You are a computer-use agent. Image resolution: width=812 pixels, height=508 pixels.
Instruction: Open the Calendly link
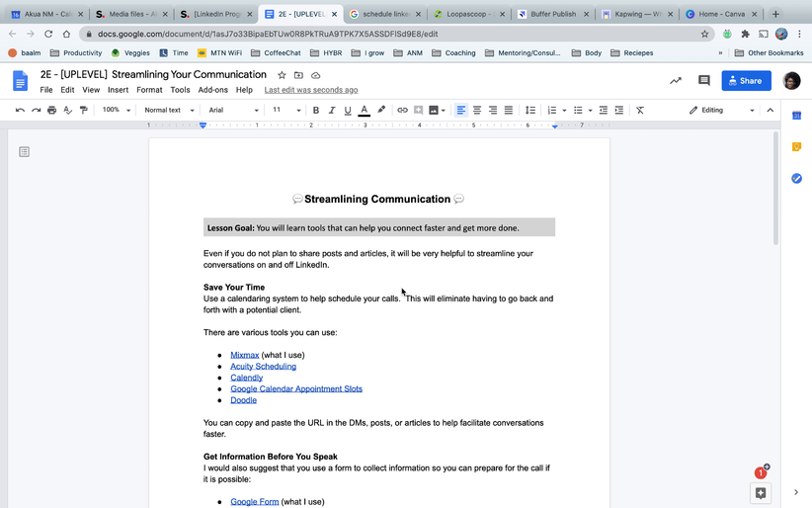pos(247,378)
